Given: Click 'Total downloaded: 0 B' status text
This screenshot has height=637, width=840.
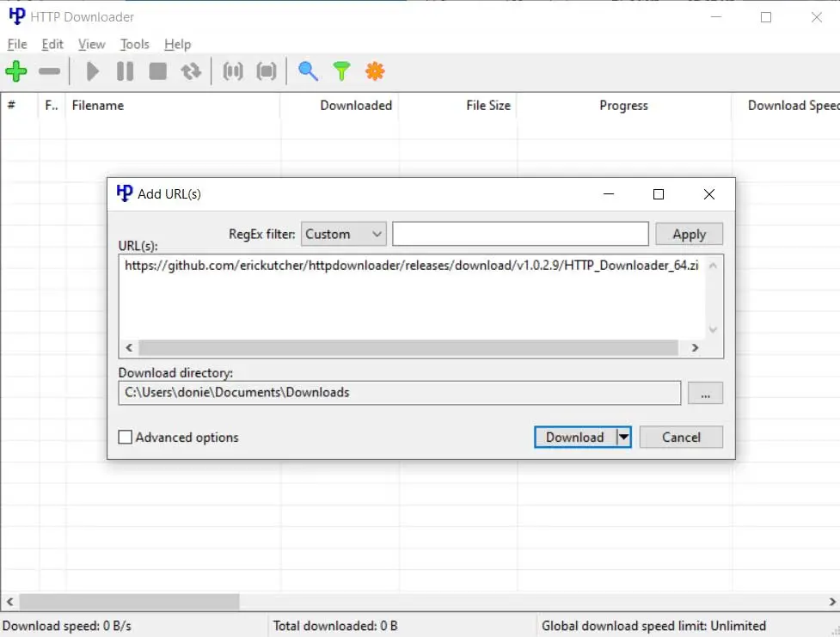Looking at the screenshot, I should click(x=335, y=626).
